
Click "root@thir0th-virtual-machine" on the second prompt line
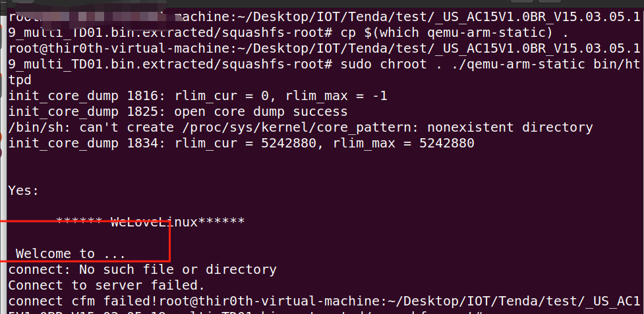119,49
